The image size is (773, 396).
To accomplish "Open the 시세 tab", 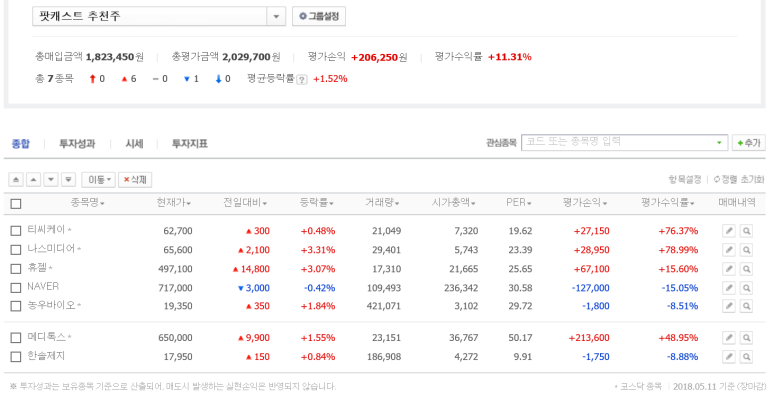I will pyautogui.click(x=134, y=144).
